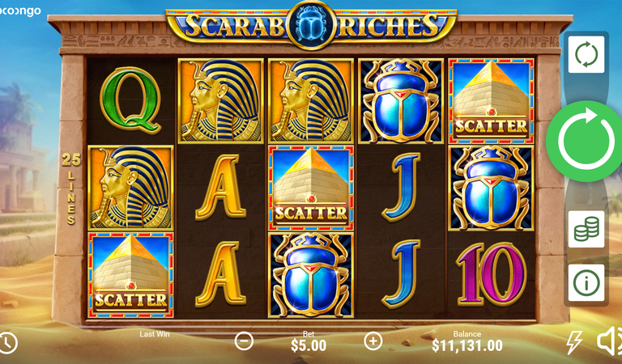622x364 pixels.
Task: Click the green Q symbol
Action: [131, 100]
